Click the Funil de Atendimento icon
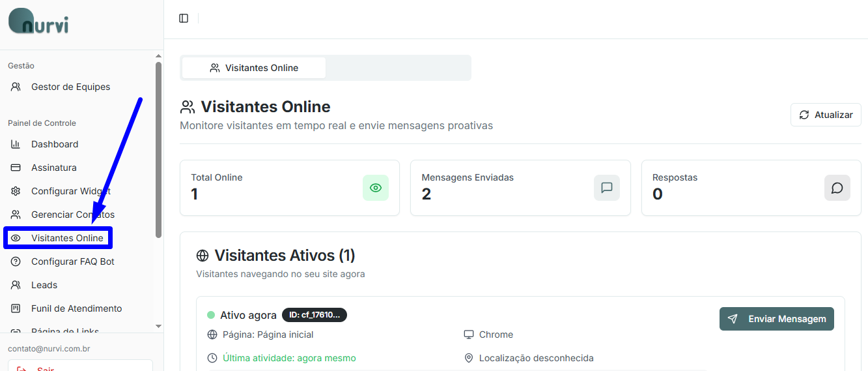 (x=16, y=308)
